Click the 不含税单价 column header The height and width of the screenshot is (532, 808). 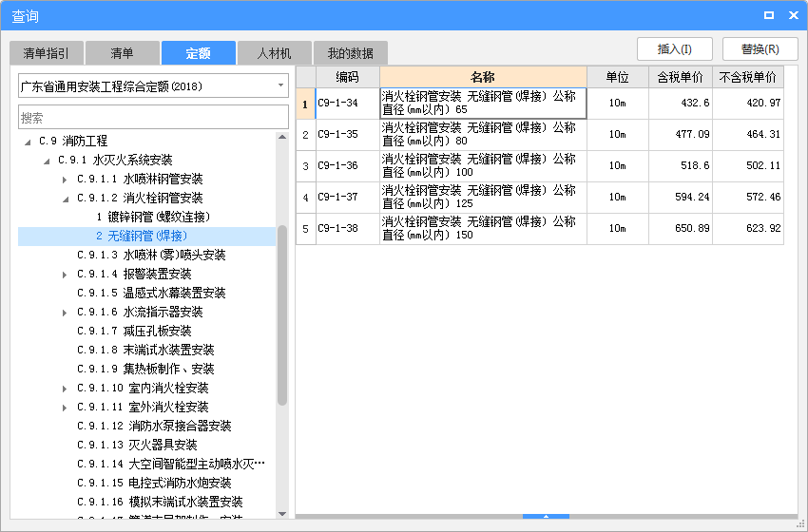point(748,77)
